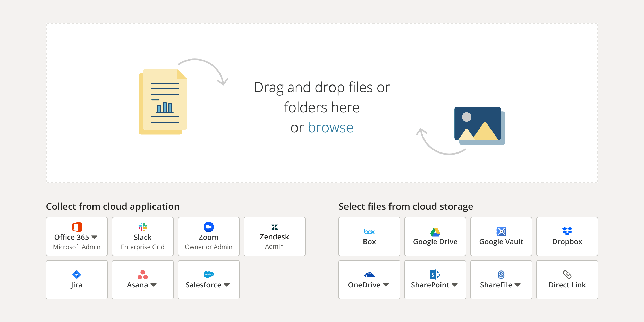Expand the ShareFile dropdown arrow
The height and width of the screenshot is (322, 644).
[518, 285]
